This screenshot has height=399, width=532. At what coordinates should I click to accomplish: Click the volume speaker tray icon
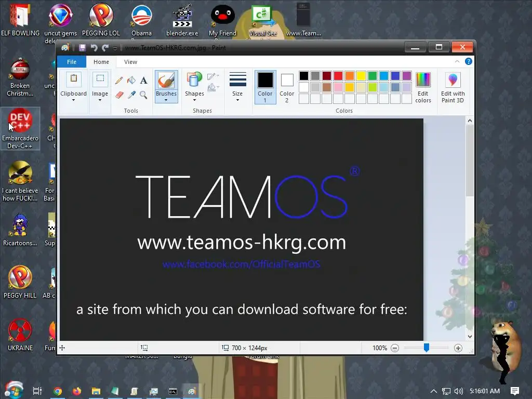click(x=458, y=391)
